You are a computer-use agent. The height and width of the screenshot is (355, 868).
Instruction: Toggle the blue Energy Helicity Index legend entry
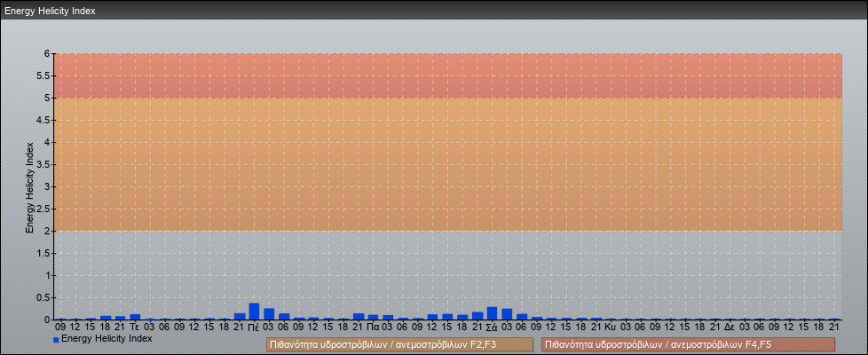pos(102,338)
